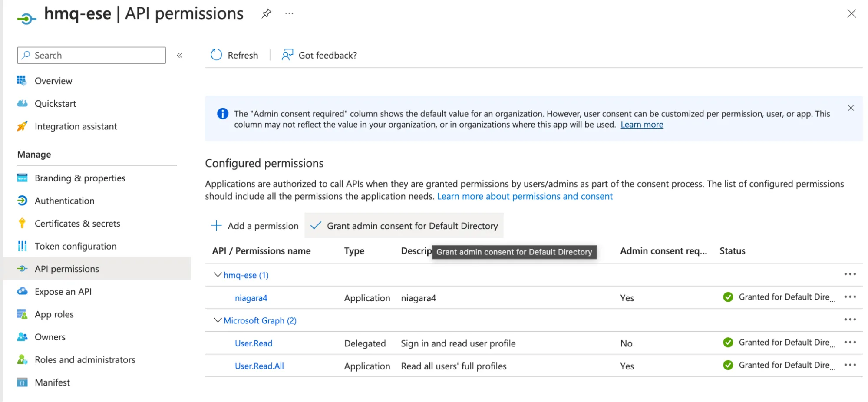Click the App roles icon
The width and height of the screenshot is (868, 402).
pos(22,314)
